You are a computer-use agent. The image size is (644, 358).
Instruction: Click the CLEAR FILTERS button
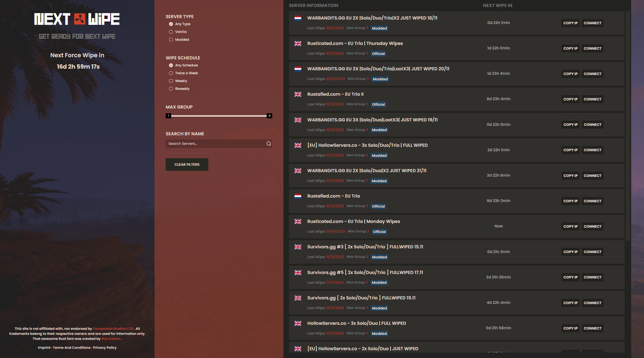coord(187,164)
